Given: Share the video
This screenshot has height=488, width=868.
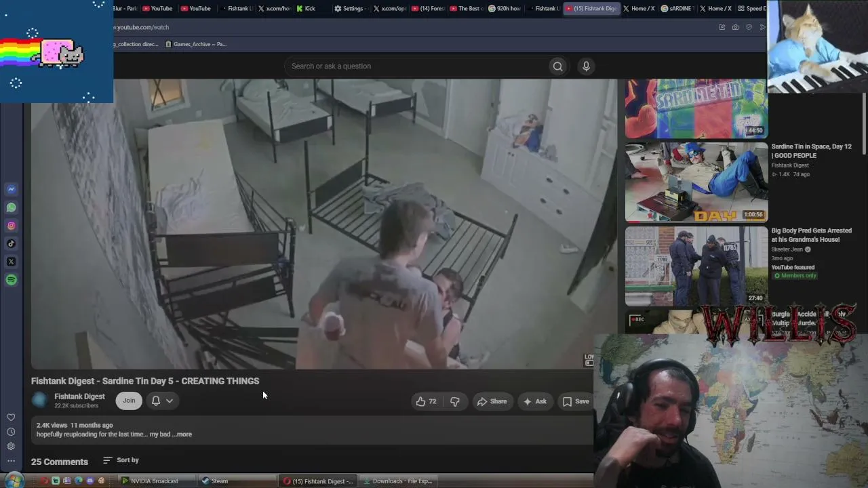Looking at the screenshot, I should click(x=492, y=401).
